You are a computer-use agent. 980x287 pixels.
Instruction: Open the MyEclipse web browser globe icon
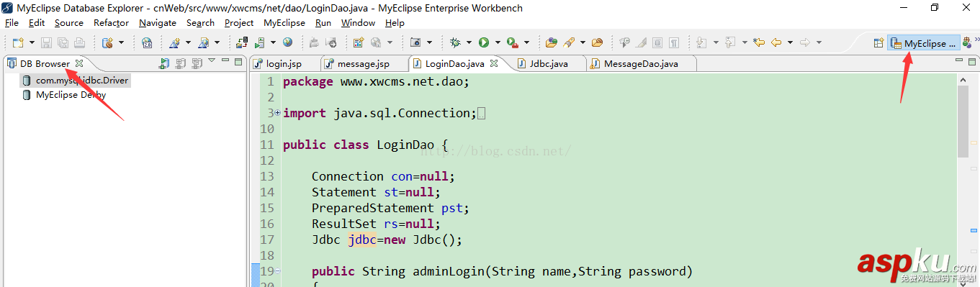pyautogui.click(x=287, y=42)
